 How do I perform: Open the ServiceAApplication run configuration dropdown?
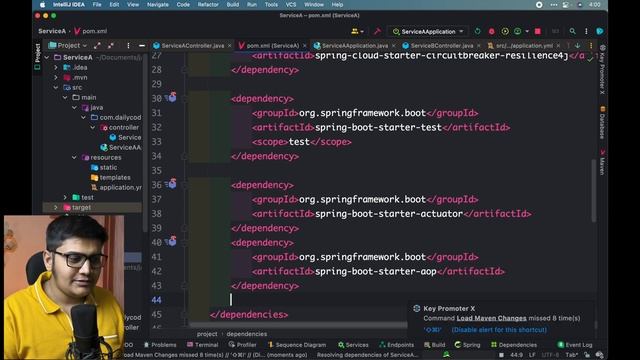pos(428,31)
